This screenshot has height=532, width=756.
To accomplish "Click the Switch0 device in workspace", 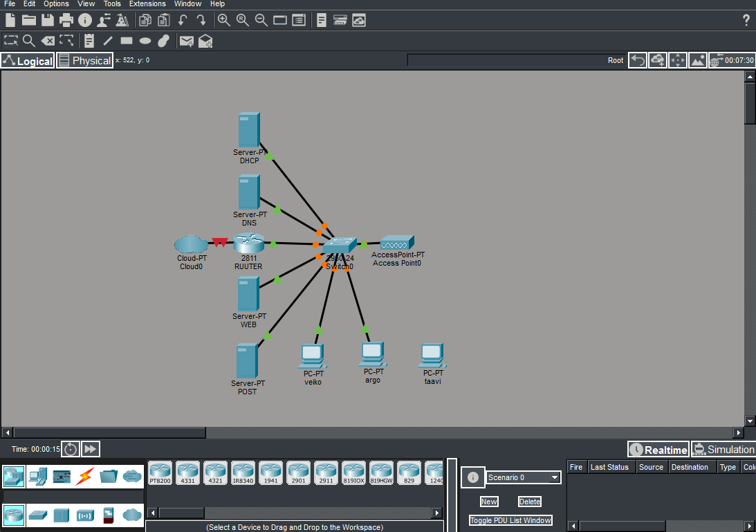I will click(x=340, y=246).
